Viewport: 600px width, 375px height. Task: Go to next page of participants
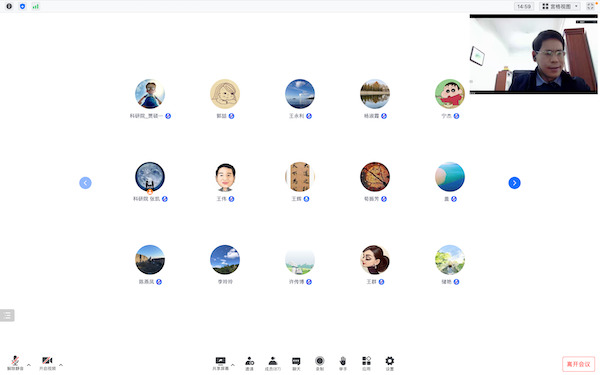(x=514, y=183)
